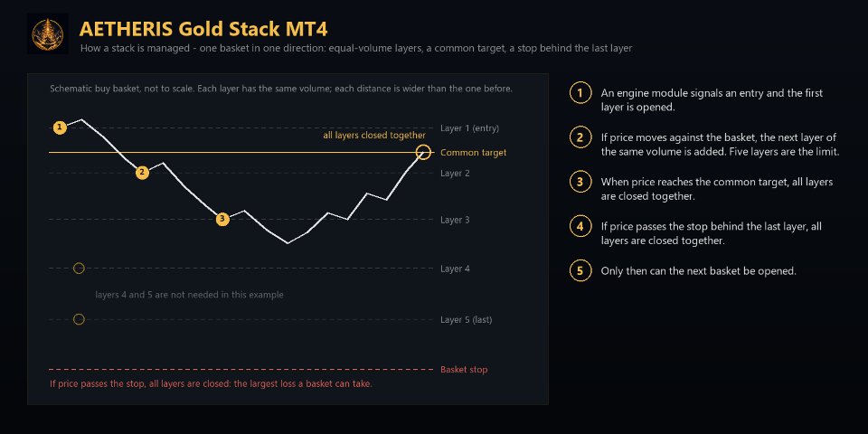Screen dimensions: 868x434
Task: Click the AETHERIS gold logo icon
Action: [x=48, y=33]
